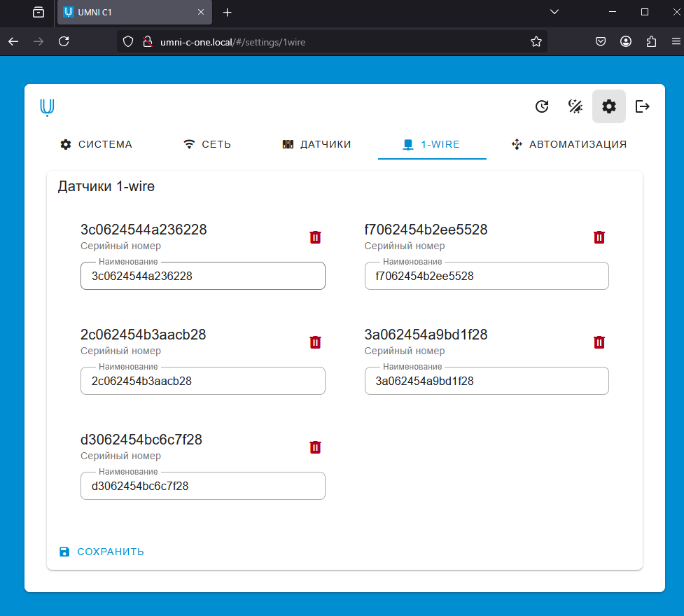Remove sensor 2c062454b3aacb28 via trash icon
This screenshot has height=616, width=684.
point(315,342)
